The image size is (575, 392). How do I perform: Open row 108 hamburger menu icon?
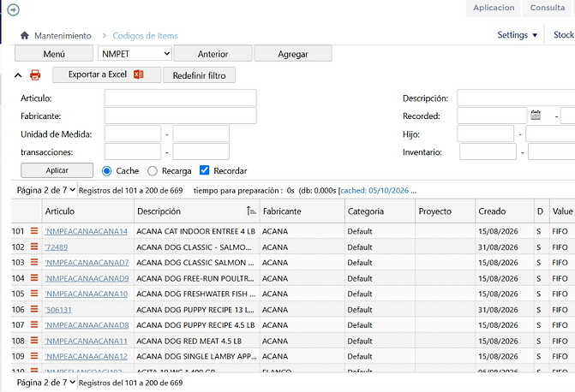pos(34,341)
